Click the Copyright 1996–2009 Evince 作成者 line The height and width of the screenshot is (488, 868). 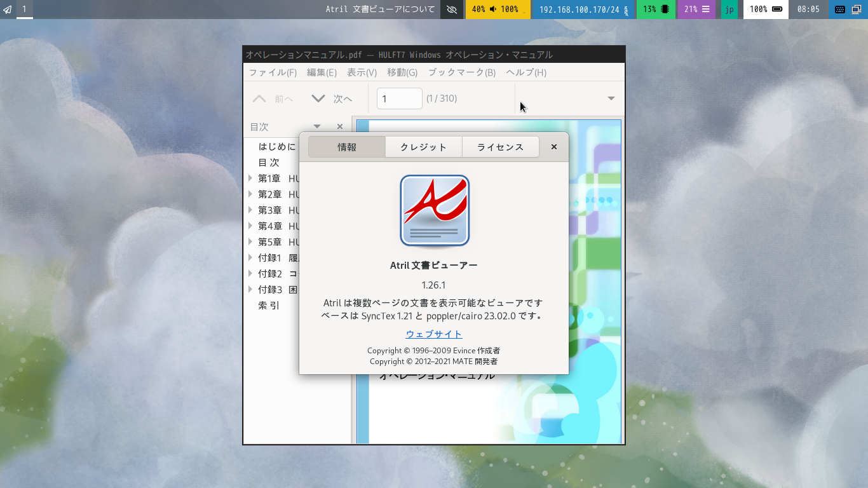click(x=434, y=351)
